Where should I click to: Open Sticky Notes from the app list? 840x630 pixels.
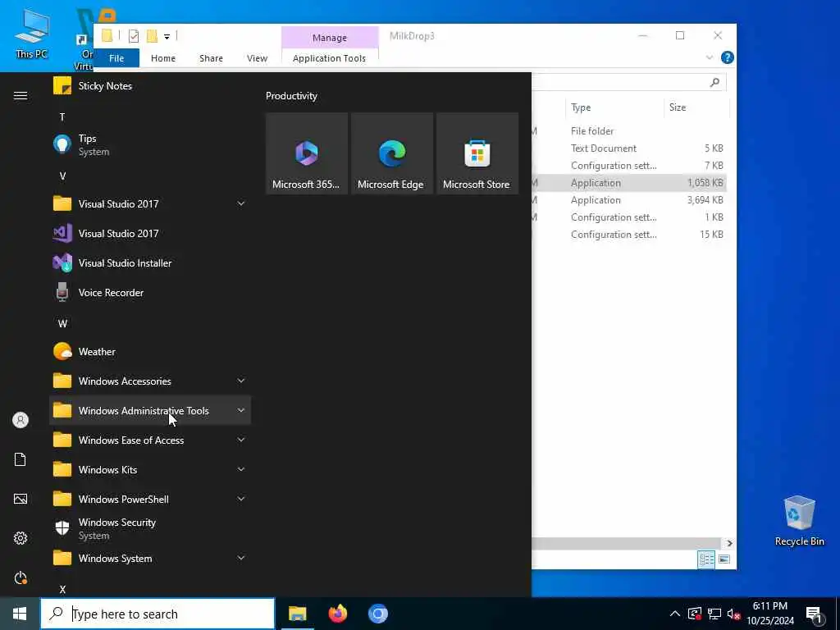pyautogui.click(x=150, y=85)
